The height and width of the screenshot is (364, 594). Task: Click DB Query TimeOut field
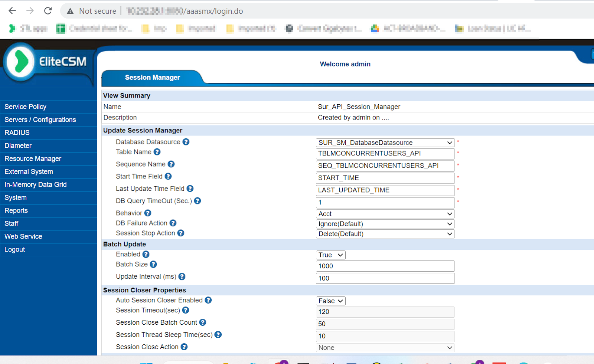[385, 203]
